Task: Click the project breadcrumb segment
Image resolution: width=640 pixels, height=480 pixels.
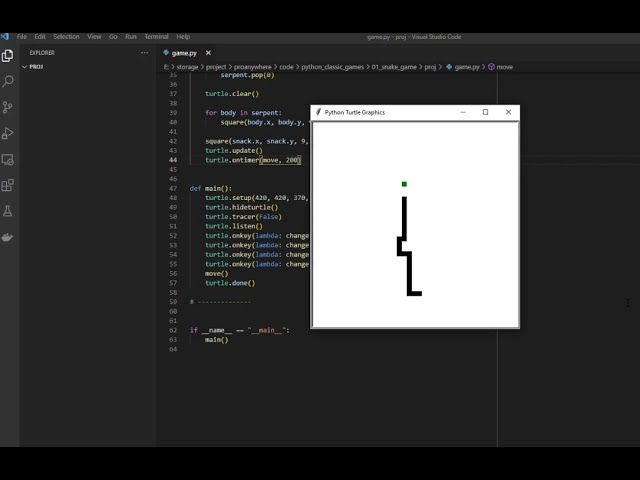Action: coord(216,67)
